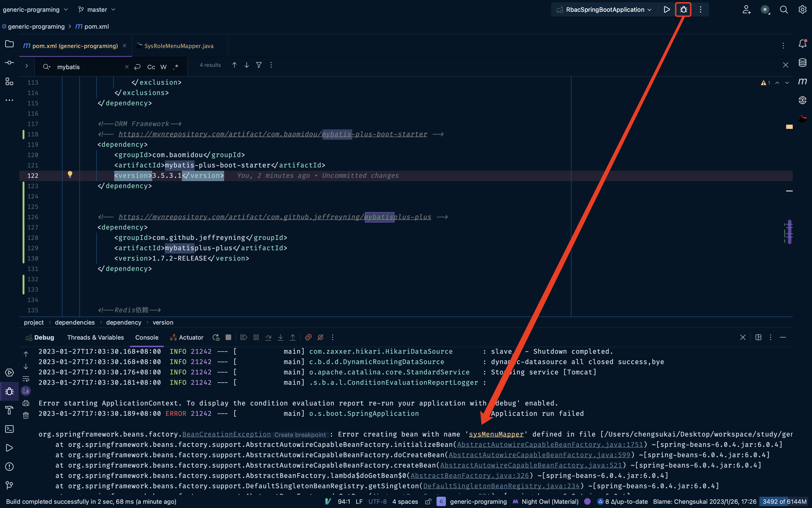
Task: Open the Maven tool window icon
Action: (802, 81)
